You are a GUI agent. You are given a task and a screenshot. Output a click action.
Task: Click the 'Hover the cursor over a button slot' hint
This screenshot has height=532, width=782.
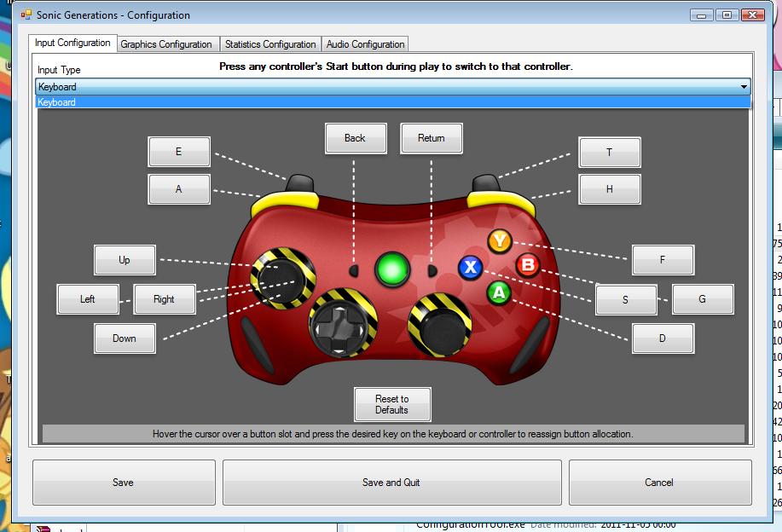[x=393, y=434]
